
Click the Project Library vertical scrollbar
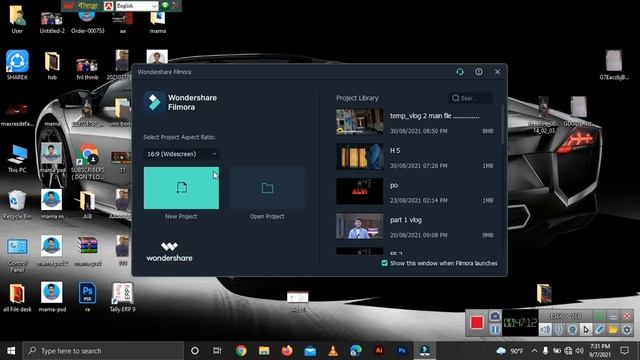tap(502, 124)
